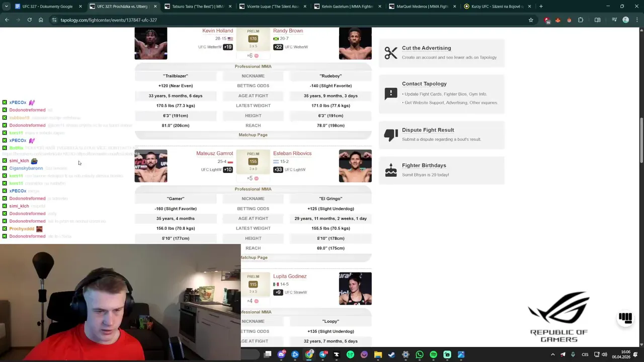Open the Task View taskbar icon
This screenshot has width=644, height=362.
click(268, 354)
